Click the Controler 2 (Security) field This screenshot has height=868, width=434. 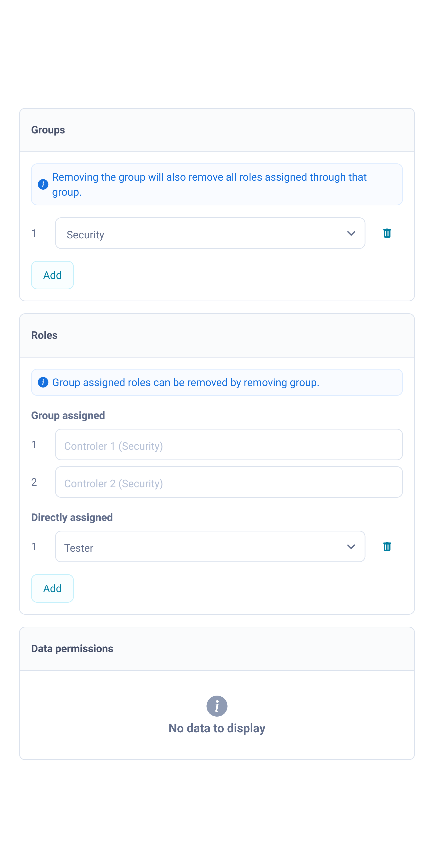click(x=228, y=482)
